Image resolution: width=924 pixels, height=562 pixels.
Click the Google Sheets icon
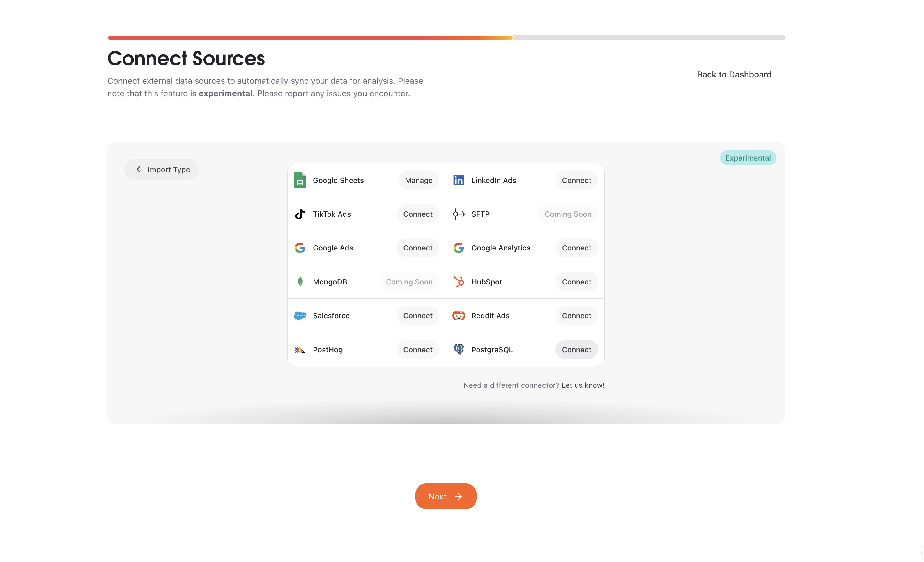point(300,180)
